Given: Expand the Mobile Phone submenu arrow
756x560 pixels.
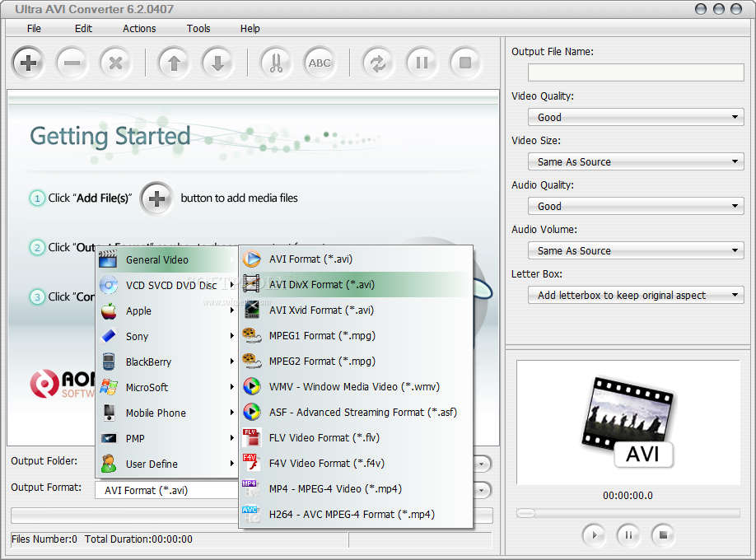Looking at the screenshot, I should pyautogui.click(x=232, y=413).
